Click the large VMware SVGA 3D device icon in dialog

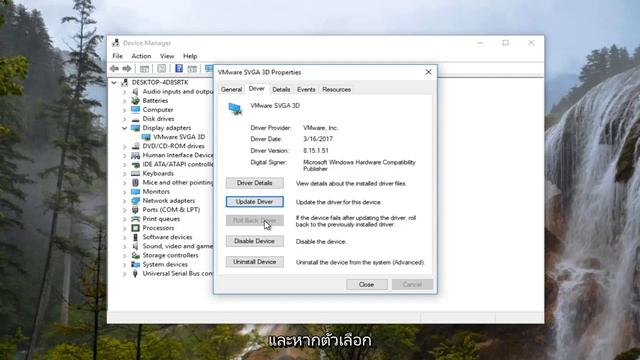[x=235, y=109]
